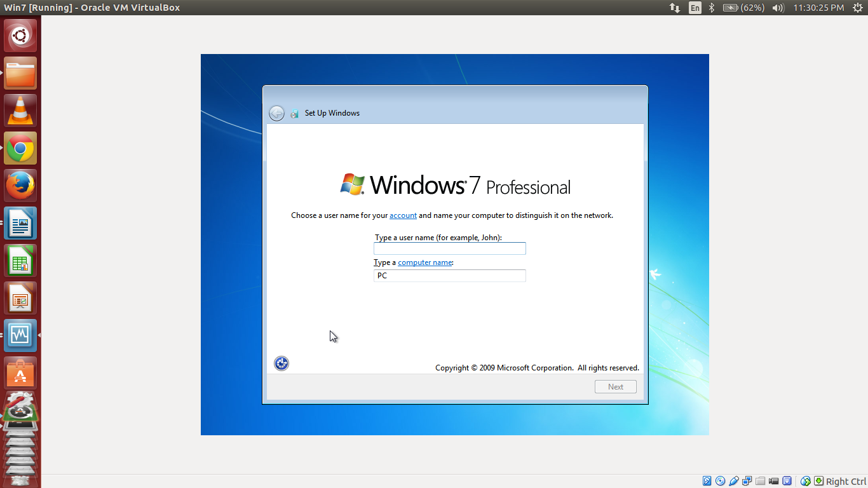
Task: Click the CPU virtualization chip status icon
Action: pos(787,481)
